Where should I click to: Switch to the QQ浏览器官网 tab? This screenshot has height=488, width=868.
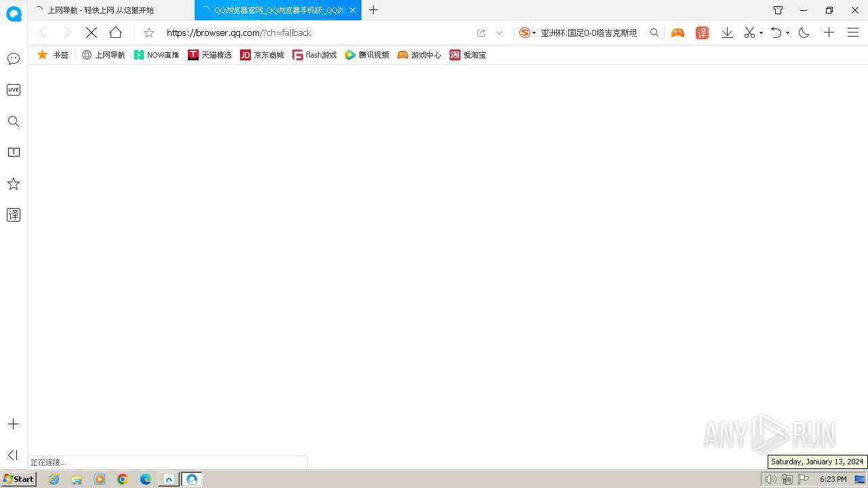point(279,10)
